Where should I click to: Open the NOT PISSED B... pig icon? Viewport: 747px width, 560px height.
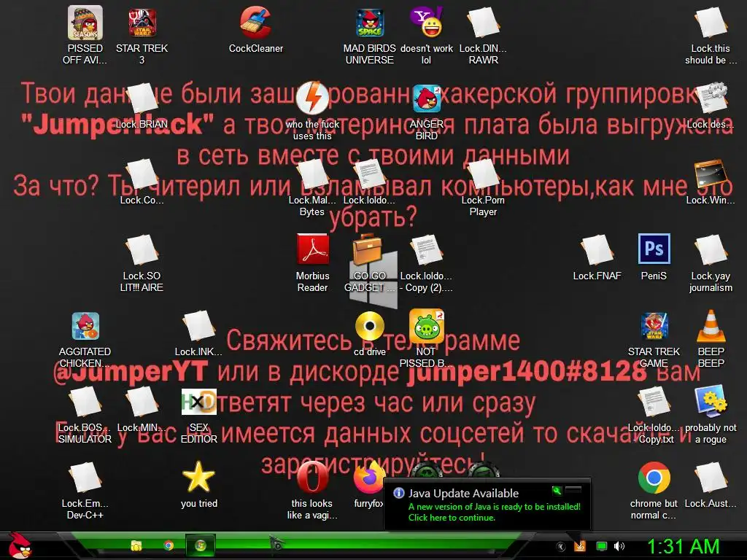pyautogui.click(x=426, y=326)
